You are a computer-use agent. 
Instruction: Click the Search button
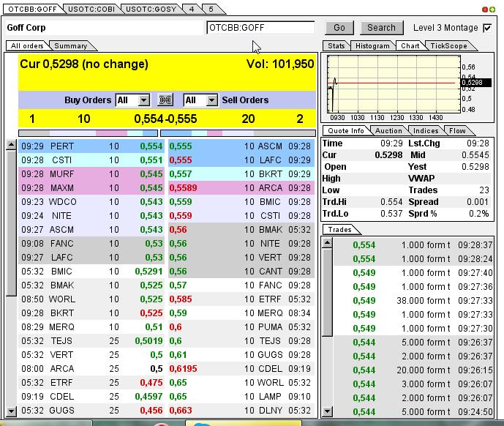(x=382, y=28)
